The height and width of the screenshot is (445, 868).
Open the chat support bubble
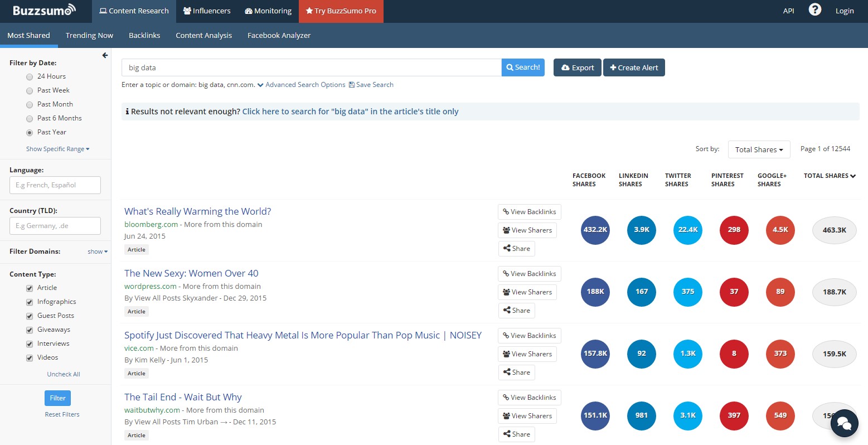pos(844,423)
